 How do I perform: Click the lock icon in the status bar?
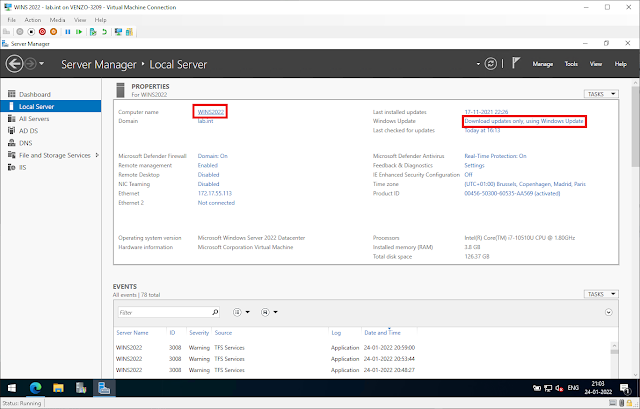point(629,403)
